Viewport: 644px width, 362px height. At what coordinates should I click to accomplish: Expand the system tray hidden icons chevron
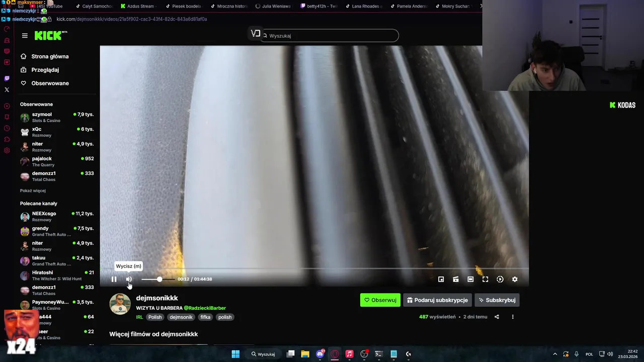[x=555, y=354]
